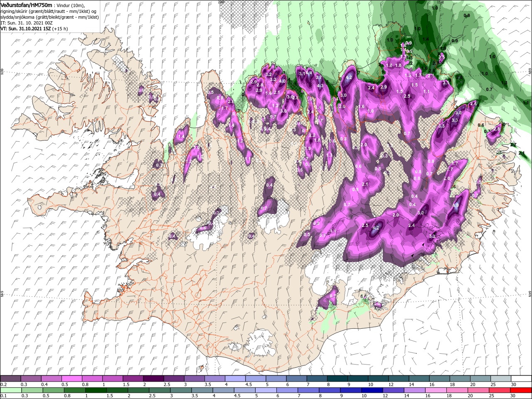Pick the dark teal snow swatch between 8 and 9
This screenshot has height=399, width=532.
(x=337, y=379)
